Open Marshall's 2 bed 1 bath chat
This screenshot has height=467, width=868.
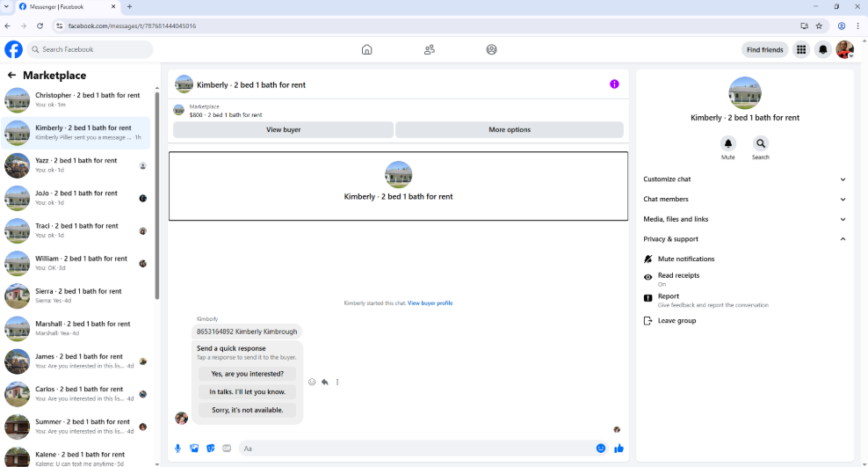76,329
